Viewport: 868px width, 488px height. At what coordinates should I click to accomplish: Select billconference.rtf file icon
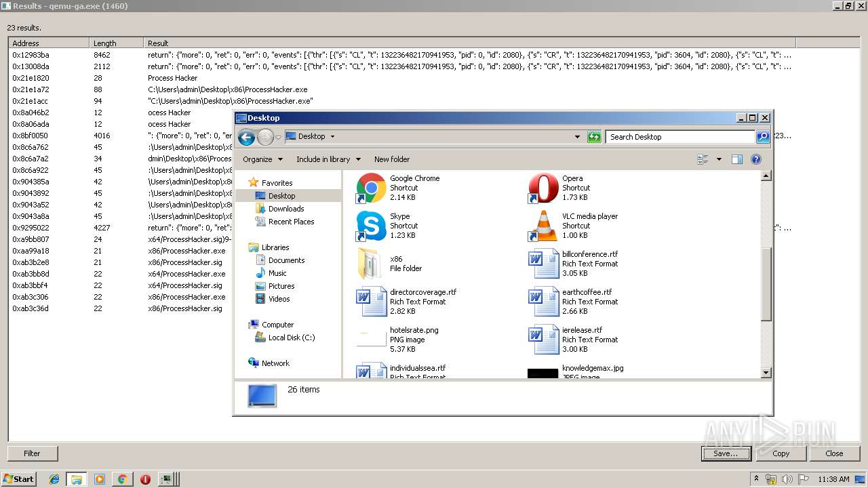coord(543,264)
